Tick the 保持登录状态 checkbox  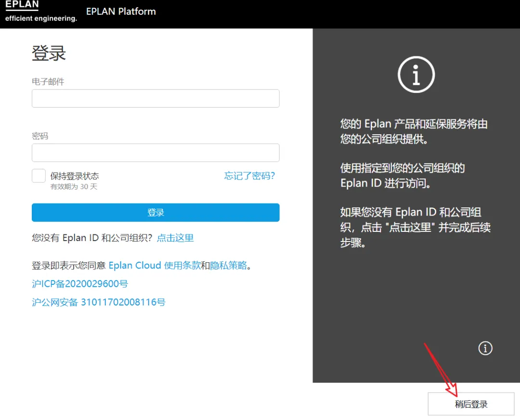point(39,176)
